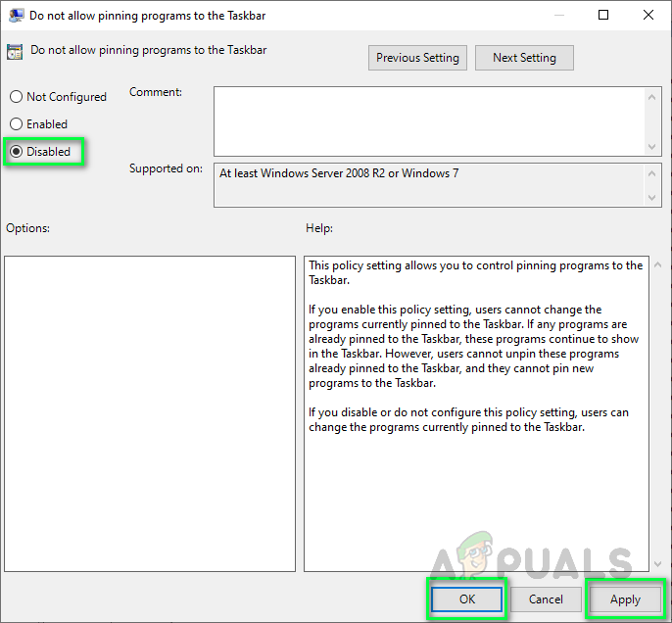Go to Previous Setting
672x623 pixels.
pos(417,58)
